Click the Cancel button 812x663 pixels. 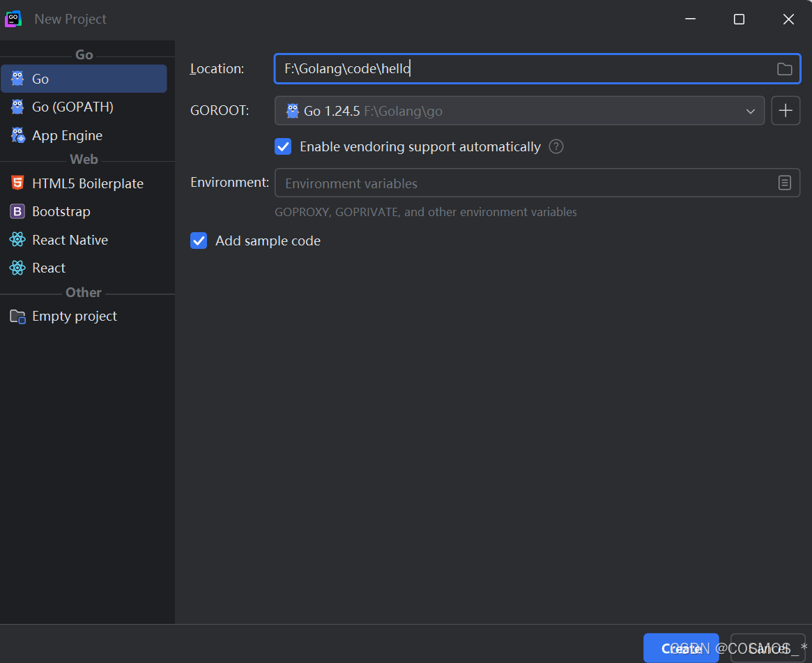(x=768, y=648)
